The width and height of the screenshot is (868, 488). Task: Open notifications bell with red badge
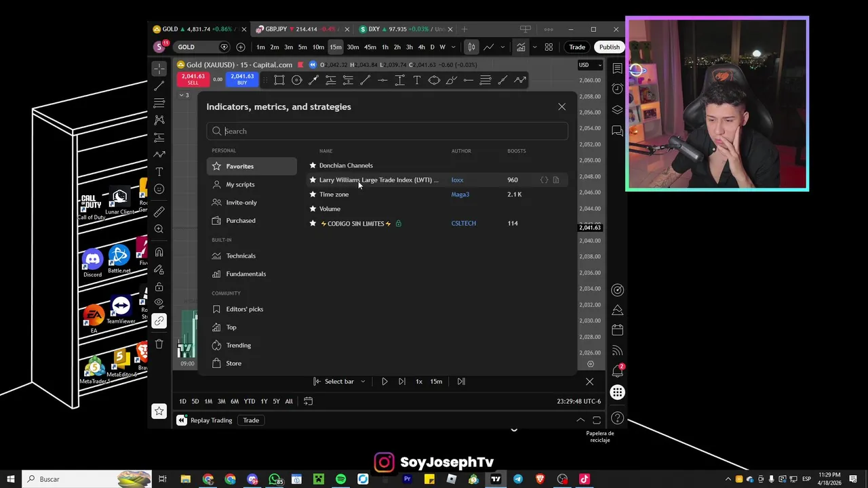[x=618, y=371]
